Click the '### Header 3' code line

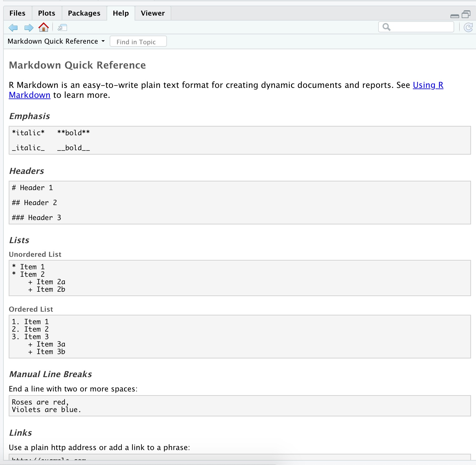coord(36,218)
